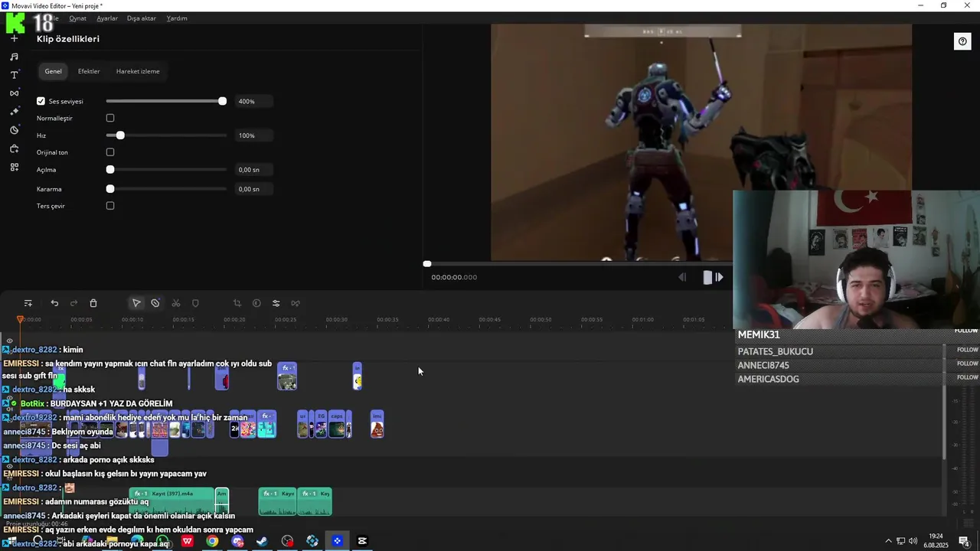Toggle visibility eye of the top track
The width and height of the screenshot is (980, 551).
[x=9, y=341]
